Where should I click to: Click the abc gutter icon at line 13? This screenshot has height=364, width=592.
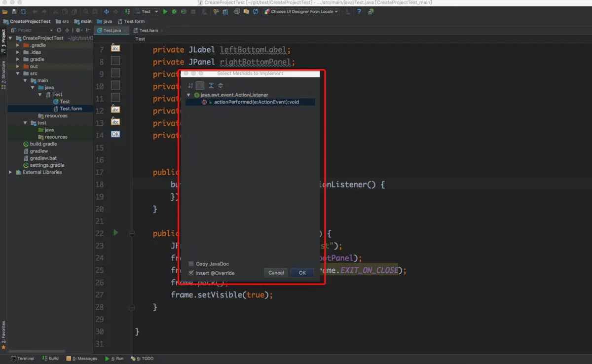pos(115,122)
